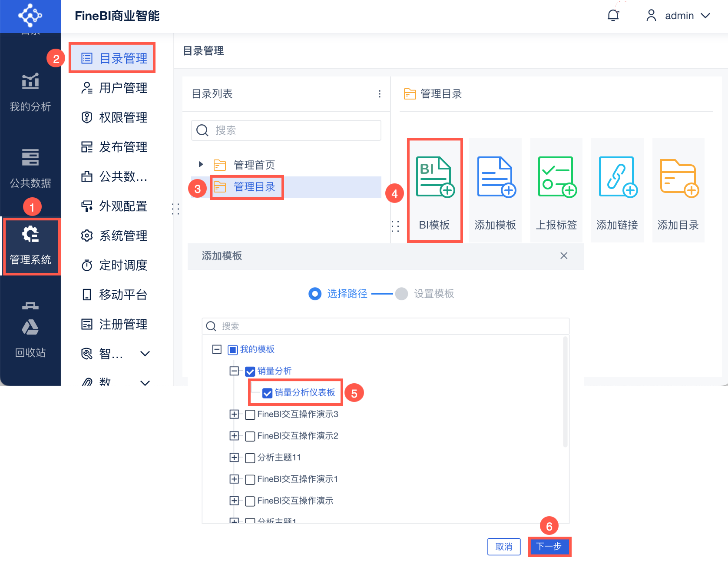The width and height of the screenshot is (728, 564).
Task: Open 用户管理 menu item
Action: (x=115, y=88)
